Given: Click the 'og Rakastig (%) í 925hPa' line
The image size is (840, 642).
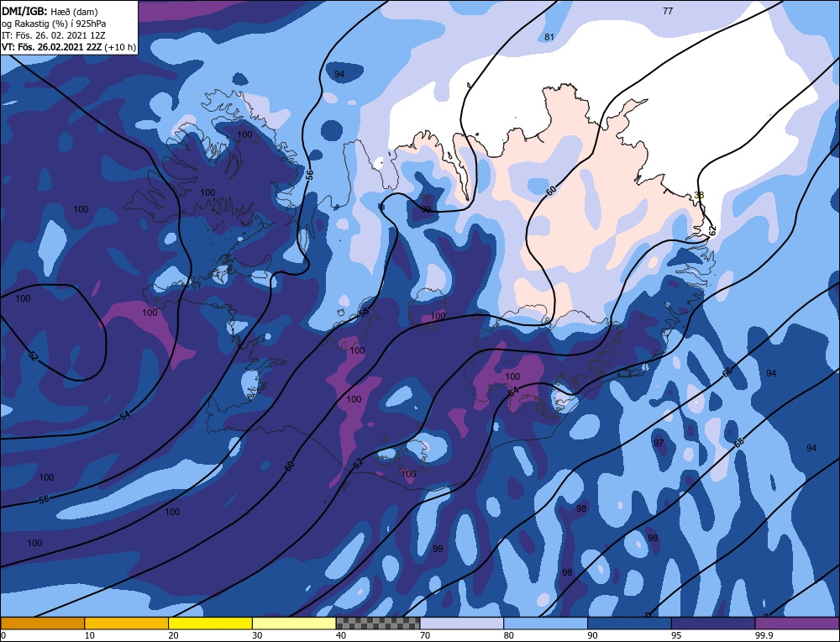Looking at the screenshot, I should (54, 24).
